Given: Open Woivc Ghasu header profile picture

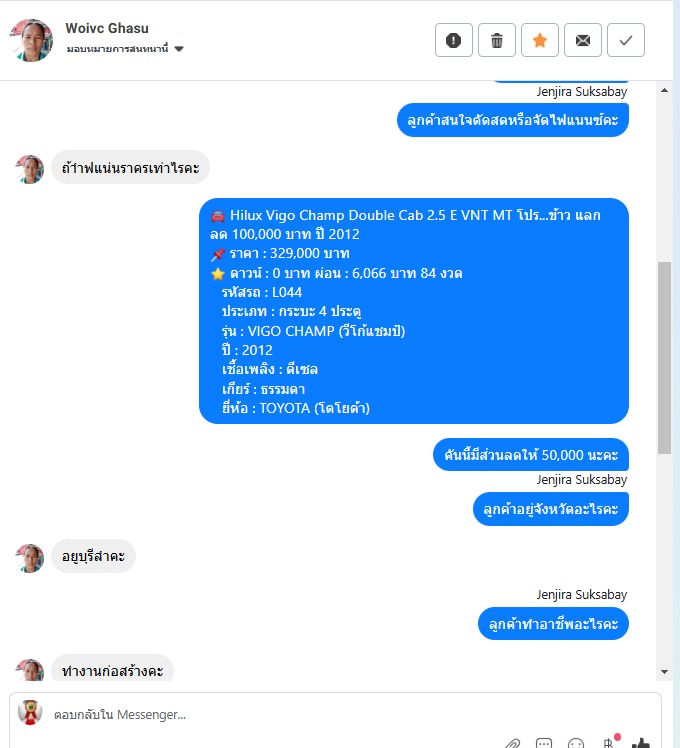Looking at the screenshot, I should pyautogui.click(x=31, y=40).
